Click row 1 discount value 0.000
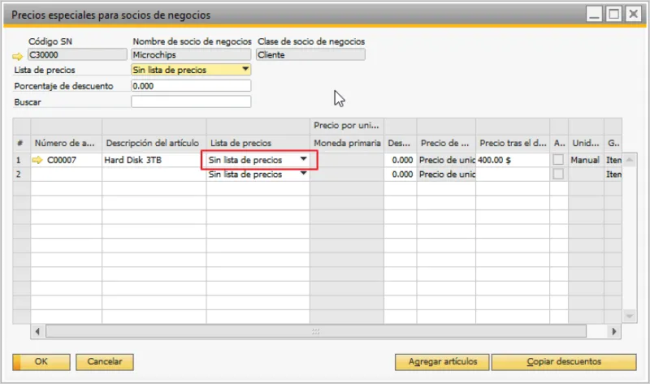This screenshot has width=650, height=384. 400,160
